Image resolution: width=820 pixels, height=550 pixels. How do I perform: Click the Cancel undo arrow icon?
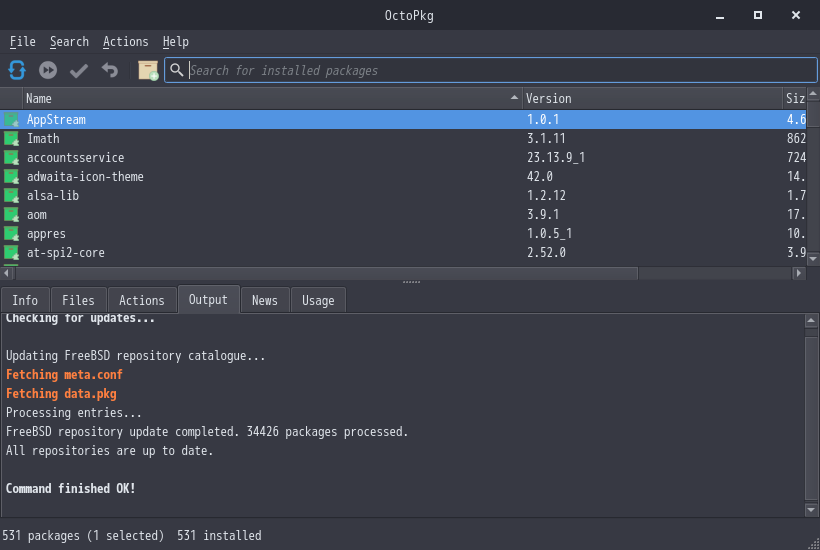click(x=110, y=70)
